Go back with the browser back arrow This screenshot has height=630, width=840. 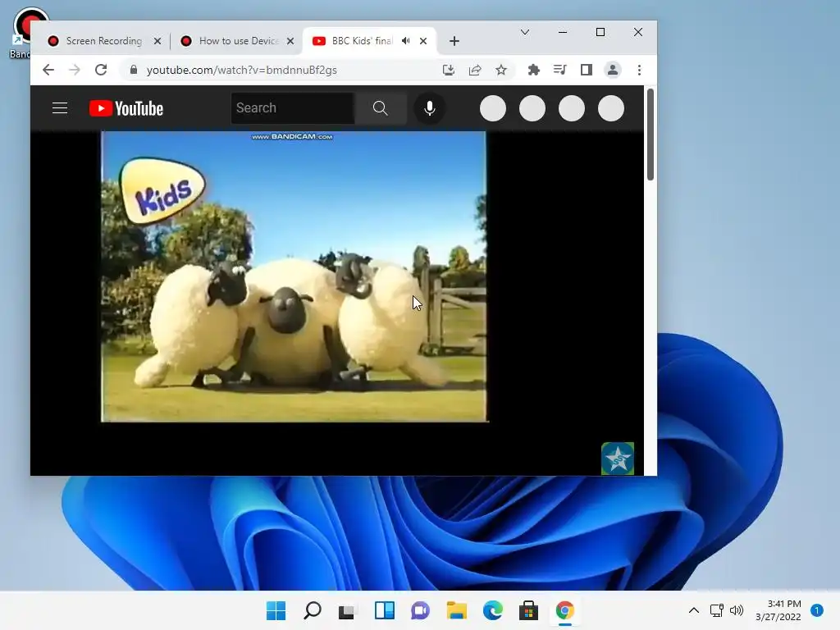click(x=48, y=70)
